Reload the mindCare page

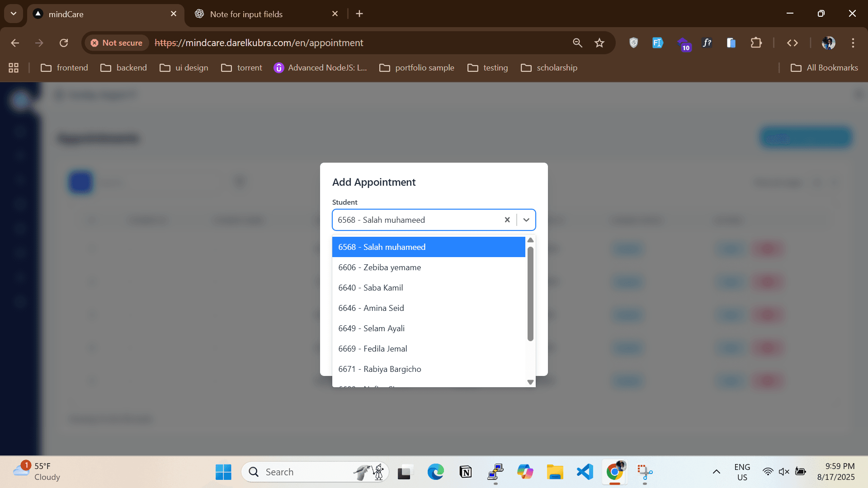click(x=64, y=43)
